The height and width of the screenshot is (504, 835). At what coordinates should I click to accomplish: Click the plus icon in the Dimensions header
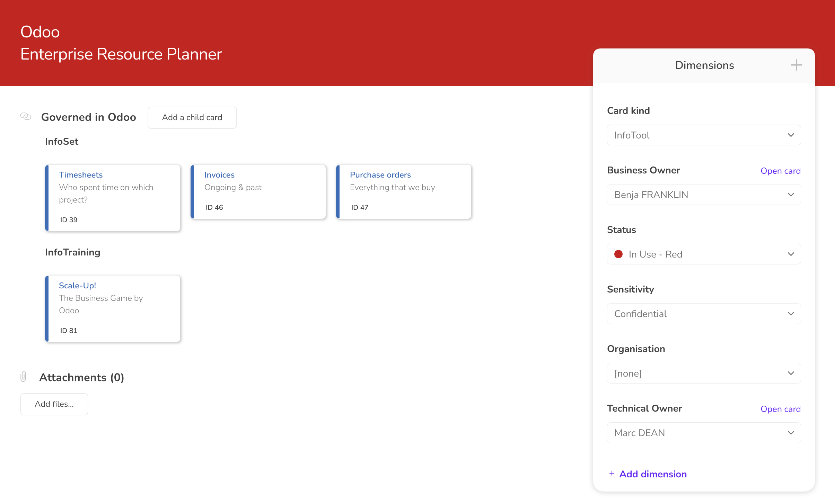[796, 65]
